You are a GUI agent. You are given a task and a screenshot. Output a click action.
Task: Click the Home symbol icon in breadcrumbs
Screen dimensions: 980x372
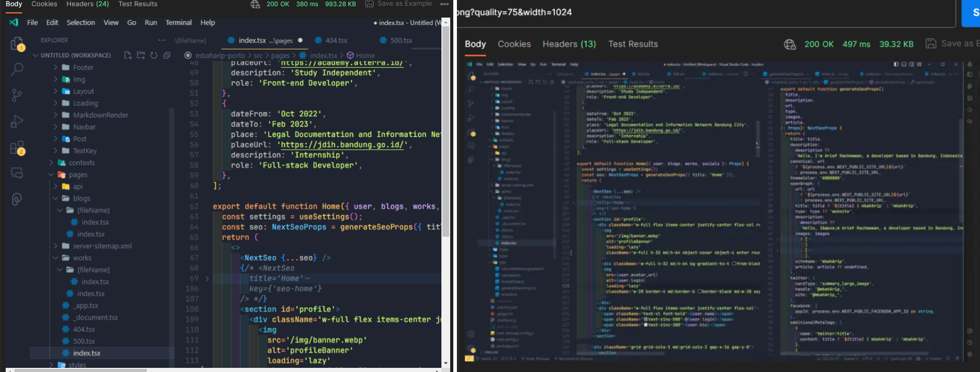(x=350, y=55)
